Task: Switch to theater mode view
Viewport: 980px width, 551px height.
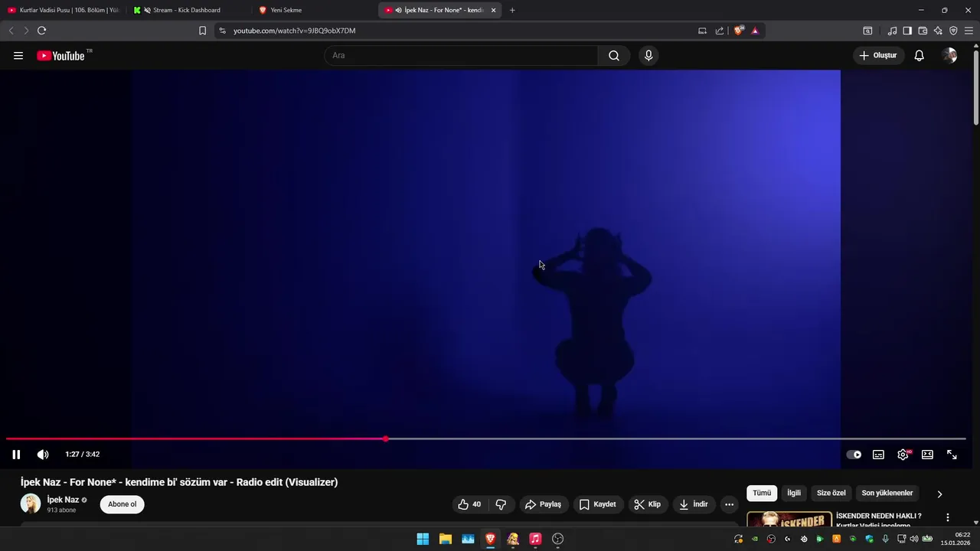Action: [927, 455]
